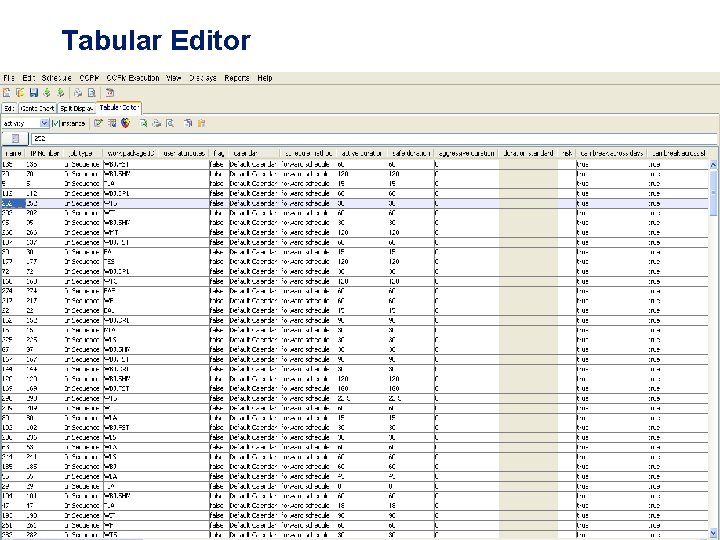Open the Edit menu

(28, 78)
